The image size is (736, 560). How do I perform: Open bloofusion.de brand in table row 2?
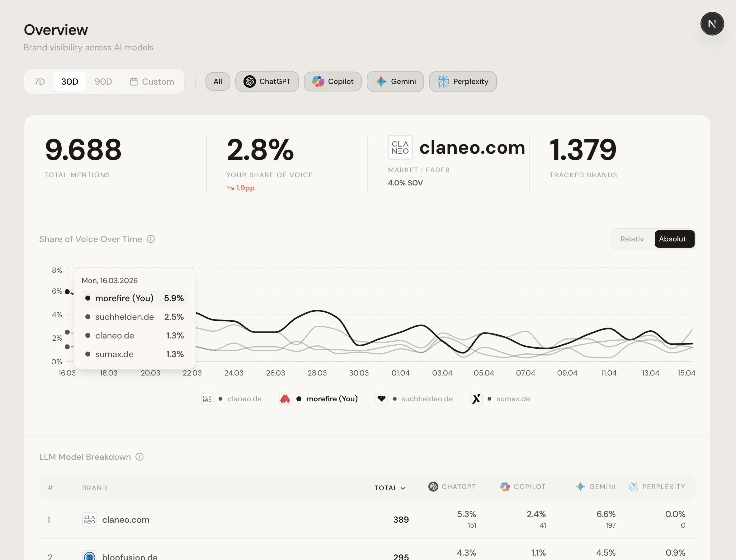pos(130,556)
